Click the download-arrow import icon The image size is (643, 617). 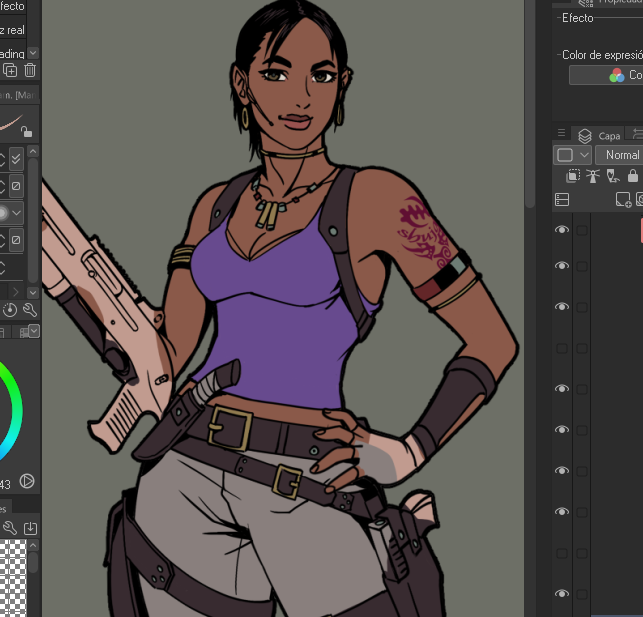(30, 528)
